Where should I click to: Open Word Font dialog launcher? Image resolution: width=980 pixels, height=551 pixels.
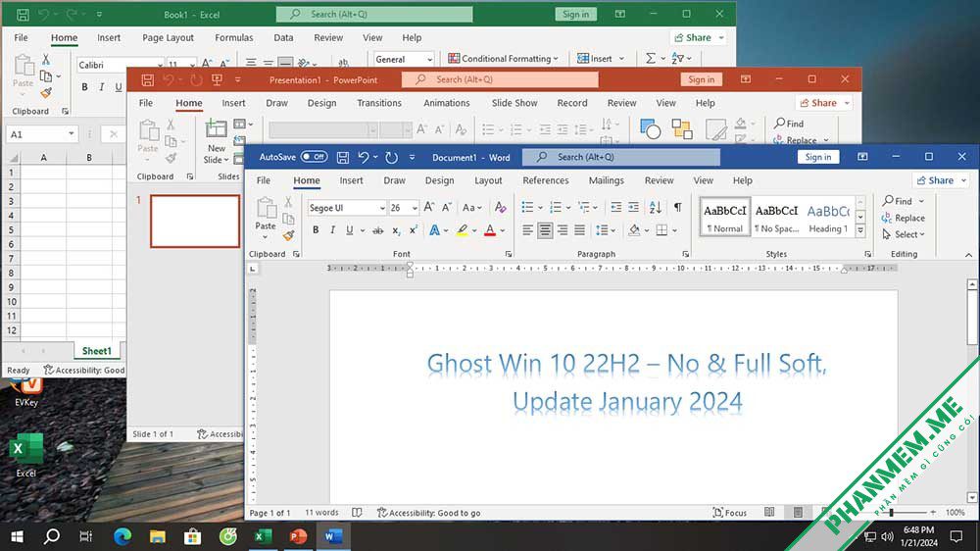(x=508, y=254)
